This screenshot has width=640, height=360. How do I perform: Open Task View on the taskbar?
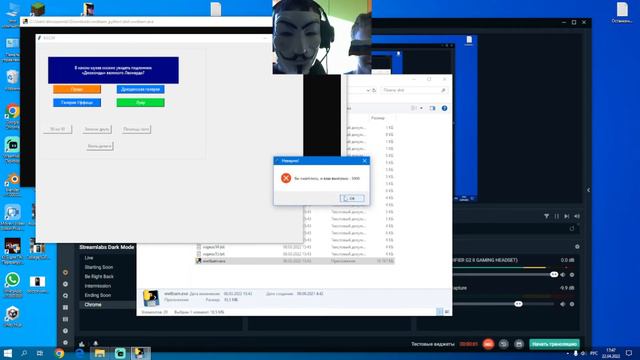coord(40,353)
